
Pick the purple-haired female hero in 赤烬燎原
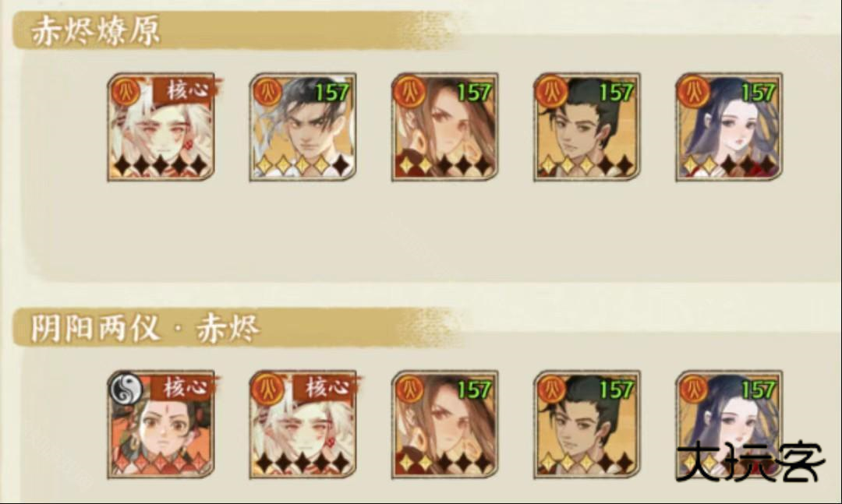click(x=729, y=127)
